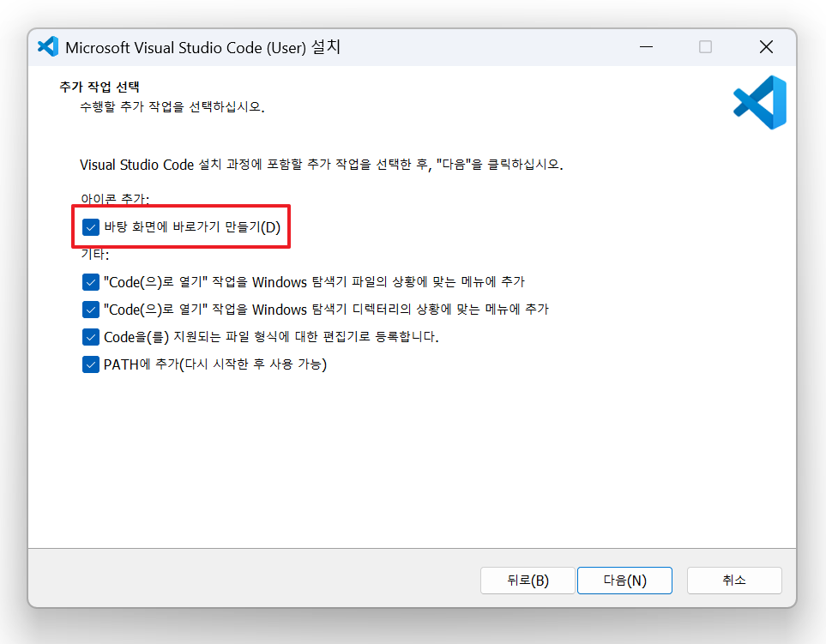
Task: Disable 지원되는 파일 형식 편집기 등록 checkbox
Action: pos(91,337)
